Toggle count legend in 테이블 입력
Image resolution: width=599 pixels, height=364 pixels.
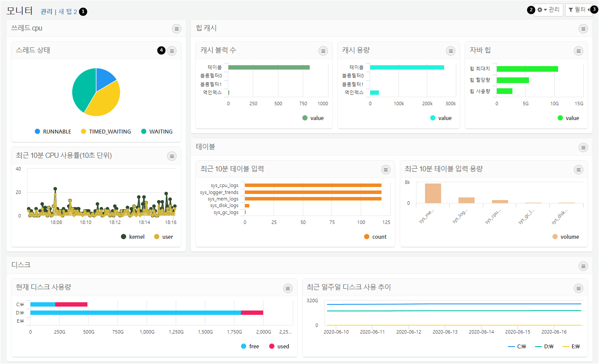pyautogui.click(x=375, y=237)
